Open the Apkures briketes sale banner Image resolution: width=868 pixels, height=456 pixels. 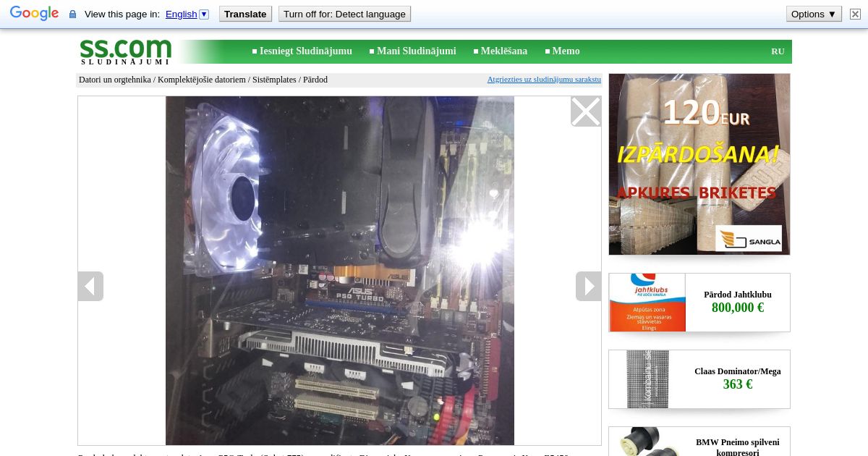[699, 164]
